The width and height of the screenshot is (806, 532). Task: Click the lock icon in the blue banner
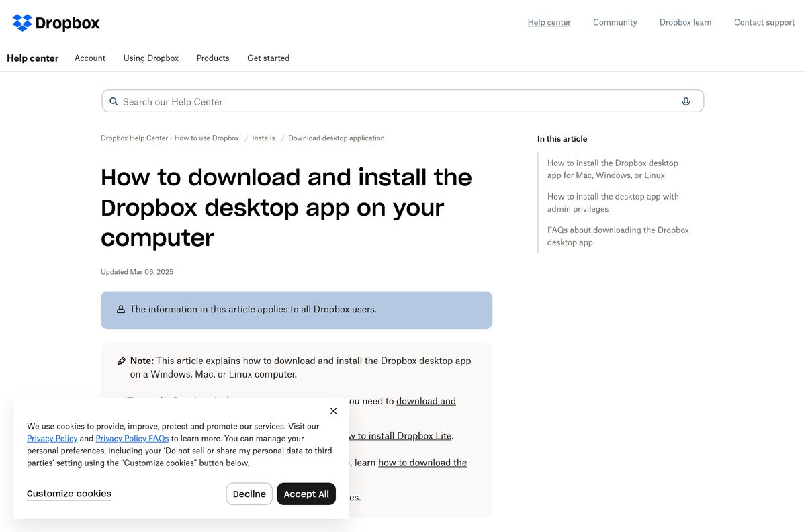coord(121,310)
